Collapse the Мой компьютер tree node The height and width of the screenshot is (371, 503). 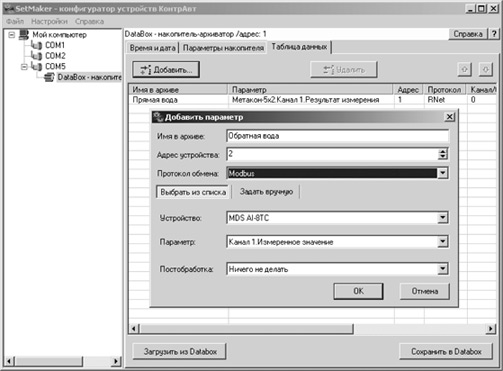(x=12, y=34)
